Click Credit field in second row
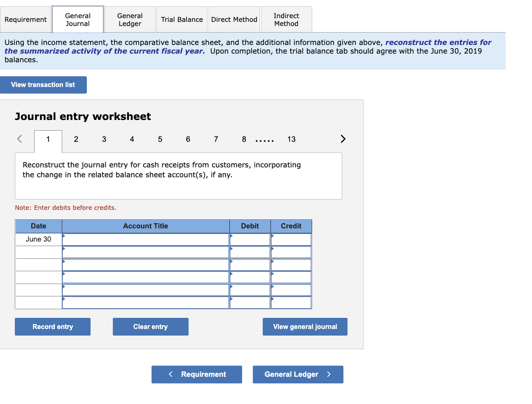The width and height of the screenshot is (532, 404). (x=291, y=252)
